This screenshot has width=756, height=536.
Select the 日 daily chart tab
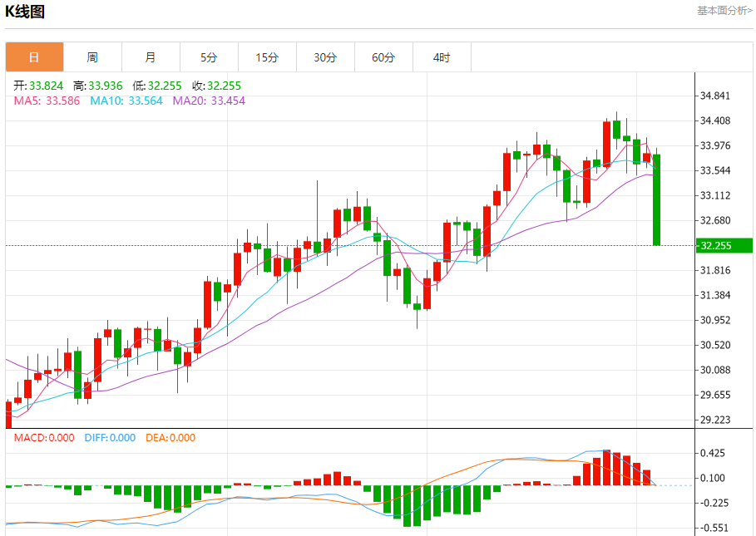coord(34,57)
